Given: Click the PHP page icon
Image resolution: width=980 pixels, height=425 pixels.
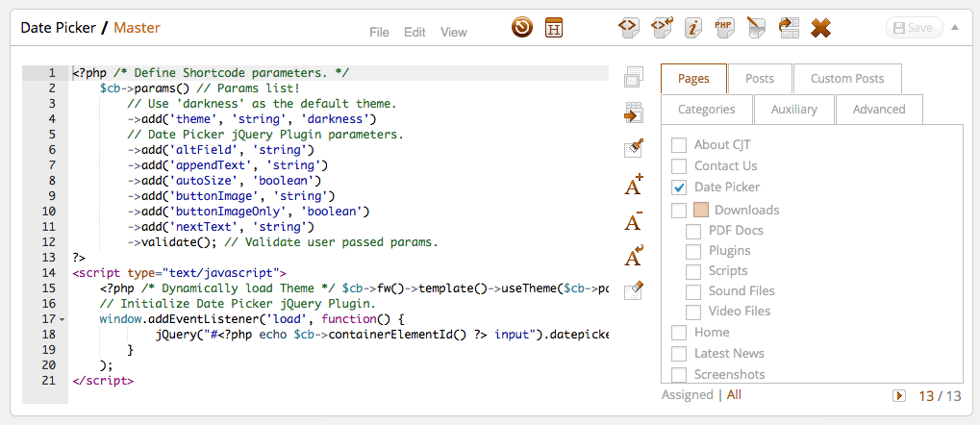Looking at the screenshot, I should (724, 28).
